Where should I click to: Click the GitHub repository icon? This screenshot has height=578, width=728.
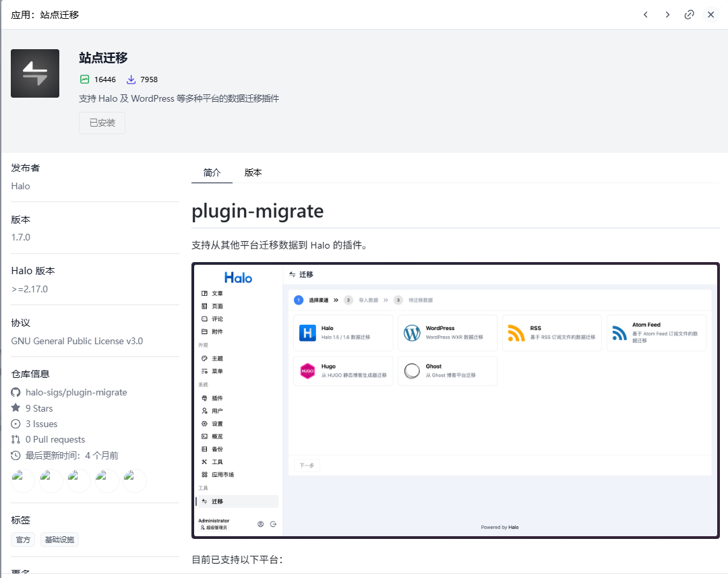(x=16, y=392)
